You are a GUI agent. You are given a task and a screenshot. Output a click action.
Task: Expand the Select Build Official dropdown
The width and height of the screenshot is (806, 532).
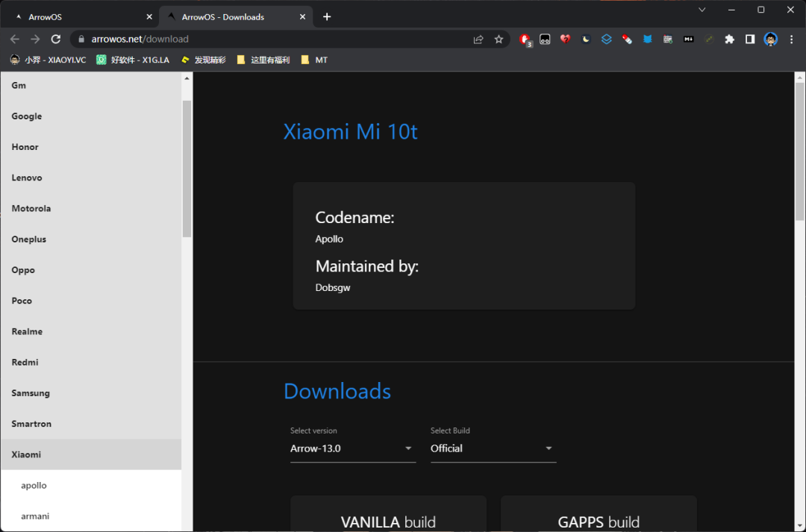pyautogui.click(x=493, y=448)
